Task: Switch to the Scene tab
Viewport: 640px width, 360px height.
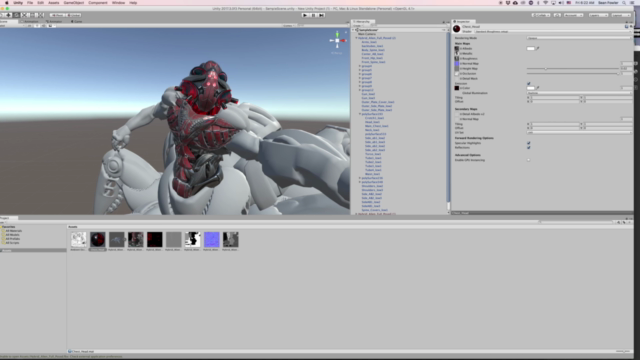Action: coord(8,21)
